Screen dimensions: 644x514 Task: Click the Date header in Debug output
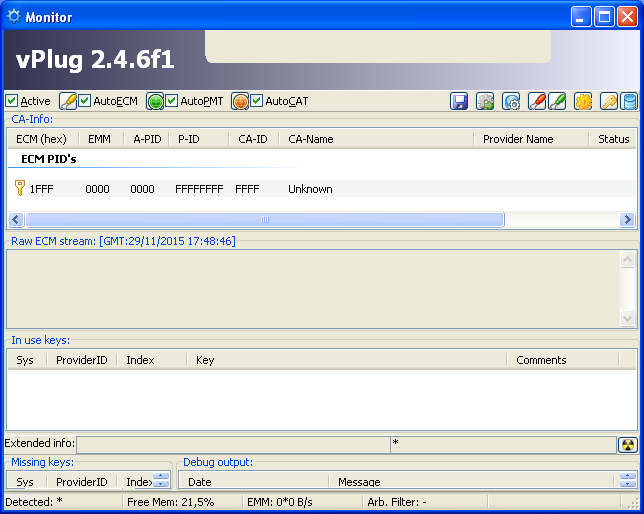(x=254, y=482)
